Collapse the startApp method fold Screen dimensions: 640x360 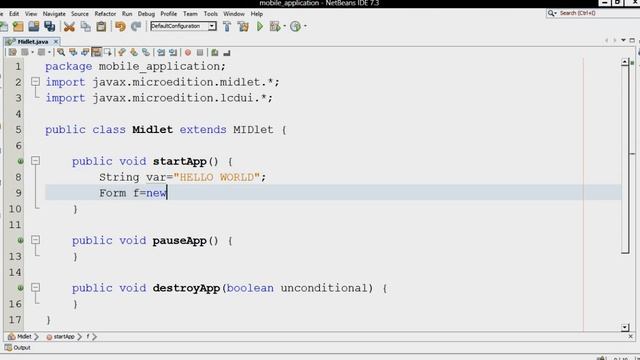(x=36, y=161)
